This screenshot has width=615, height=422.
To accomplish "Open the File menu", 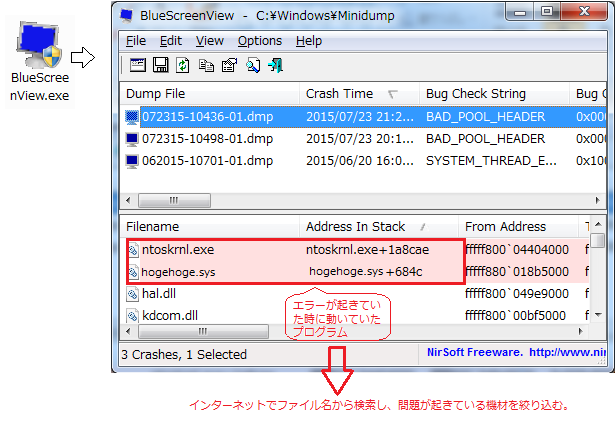I will click(x=136, y=41).
